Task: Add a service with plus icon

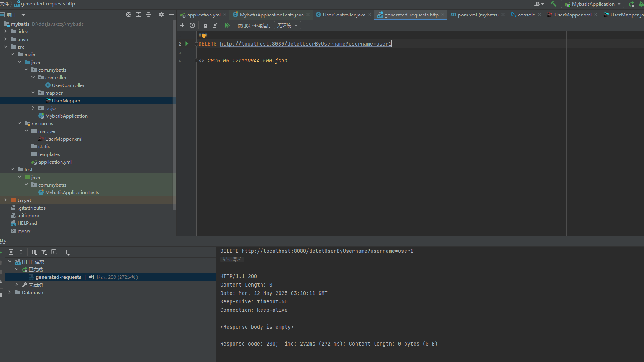Action: tap(67, 252)
